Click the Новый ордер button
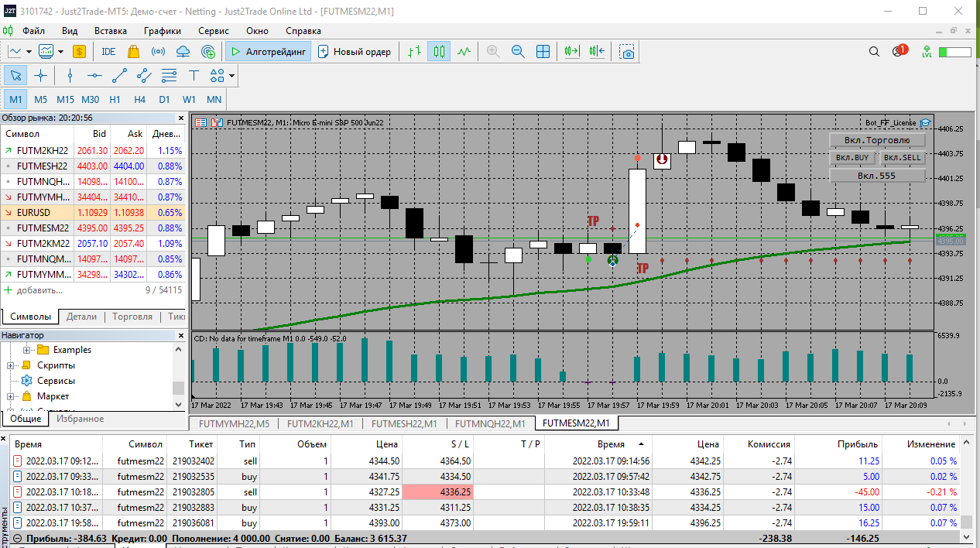 (355, 52)
